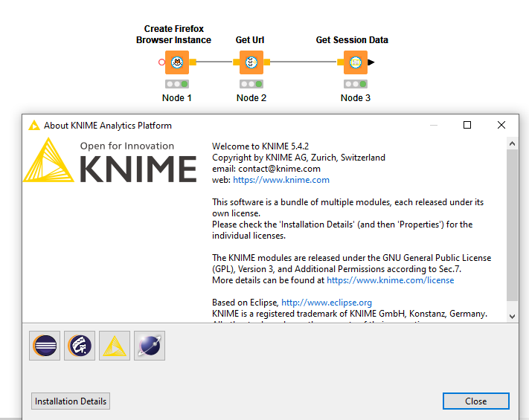Open Installation Details
Image resolution: width=529 pixels, height=420 pixels.
[x=71, y=401]
